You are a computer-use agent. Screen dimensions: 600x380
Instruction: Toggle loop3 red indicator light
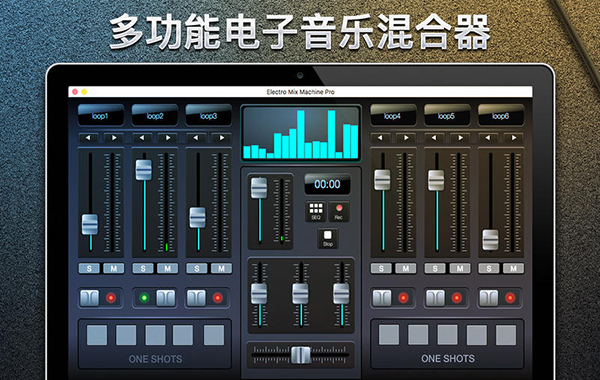[218, 298]
